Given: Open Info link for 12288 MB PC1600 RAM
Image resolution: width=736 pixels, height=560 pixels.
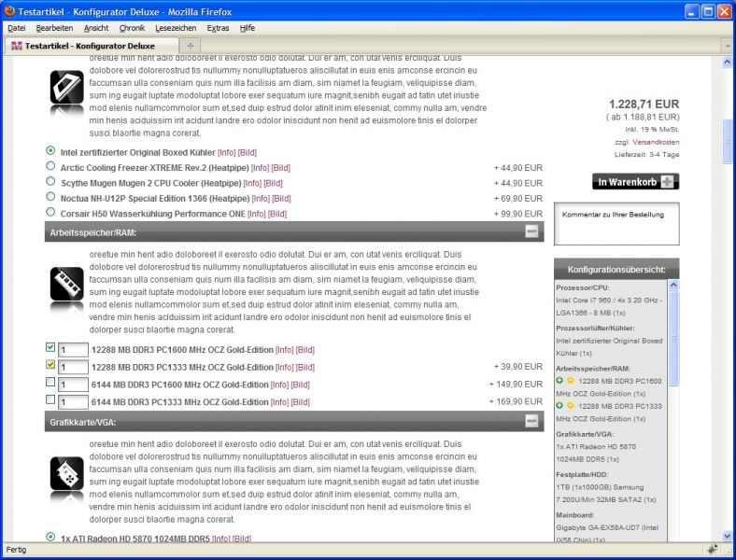Looking at the screenshot, I should (285, 350).
